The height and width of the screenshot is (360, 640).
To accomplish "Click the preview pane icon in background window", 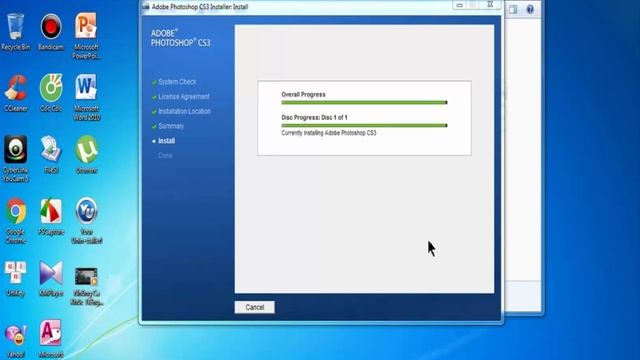I will point(513,9).
